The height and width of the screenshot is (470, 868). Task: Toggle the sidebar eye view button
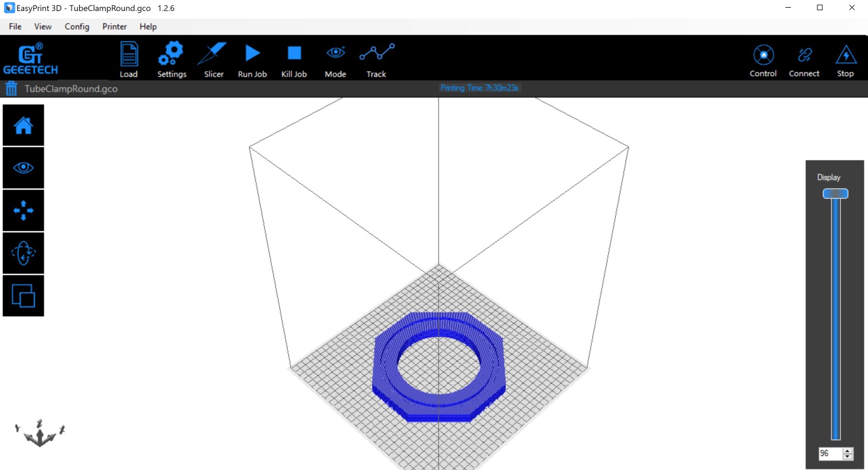[23, 168]
